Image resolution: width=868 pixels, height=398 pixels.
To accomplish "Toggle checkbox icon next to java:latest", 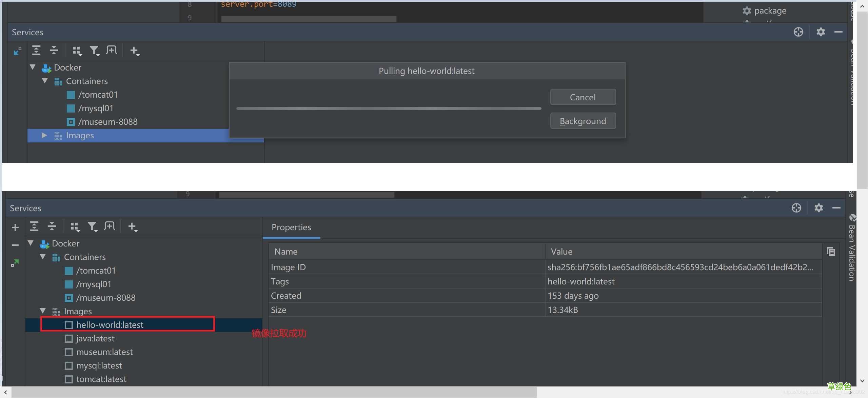I will [x=68, y=339].
